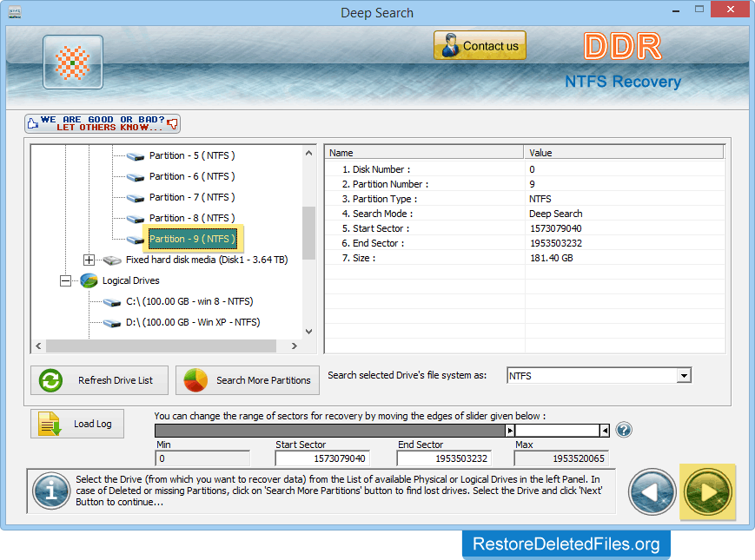Viewport: 755px width, 560px height.
Task: Click the Start Sector input field
Action: point(322,458)
